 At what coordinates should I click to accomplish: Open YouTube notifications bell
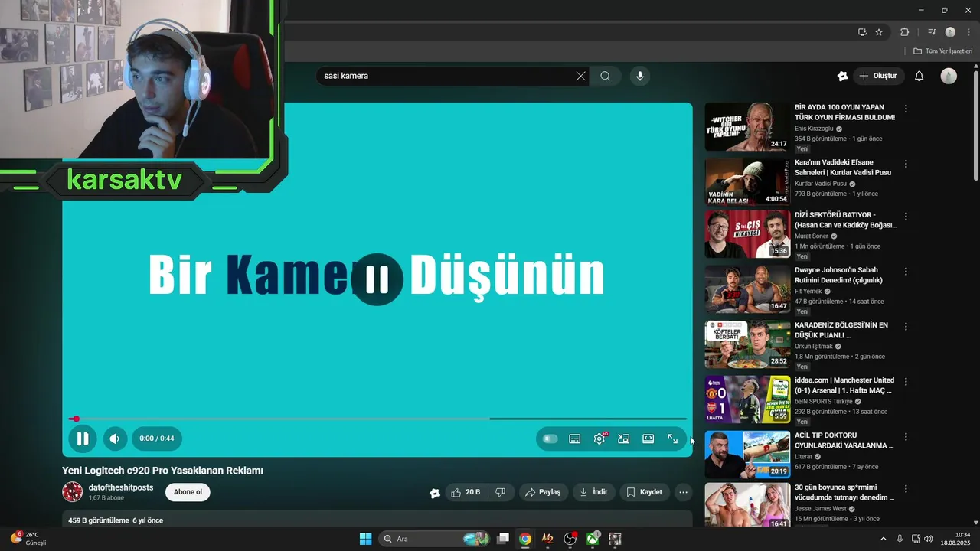click(920, 76)
